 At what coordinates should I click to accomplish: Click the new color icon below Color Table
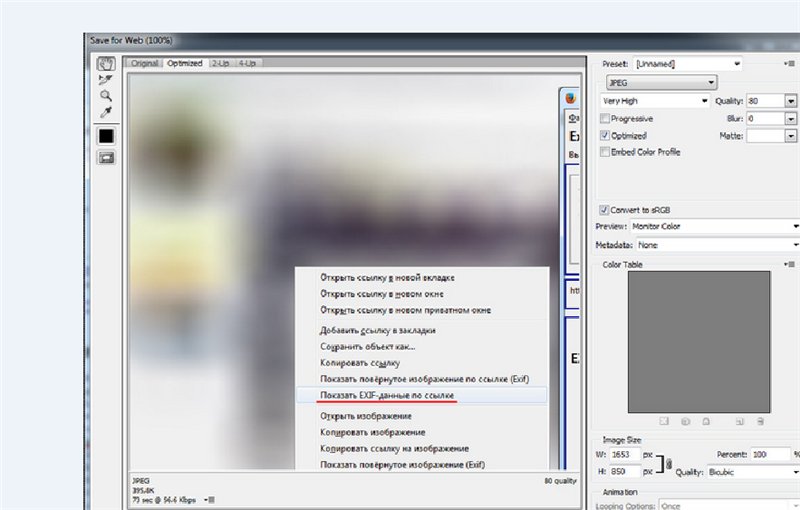click(739, 421)
